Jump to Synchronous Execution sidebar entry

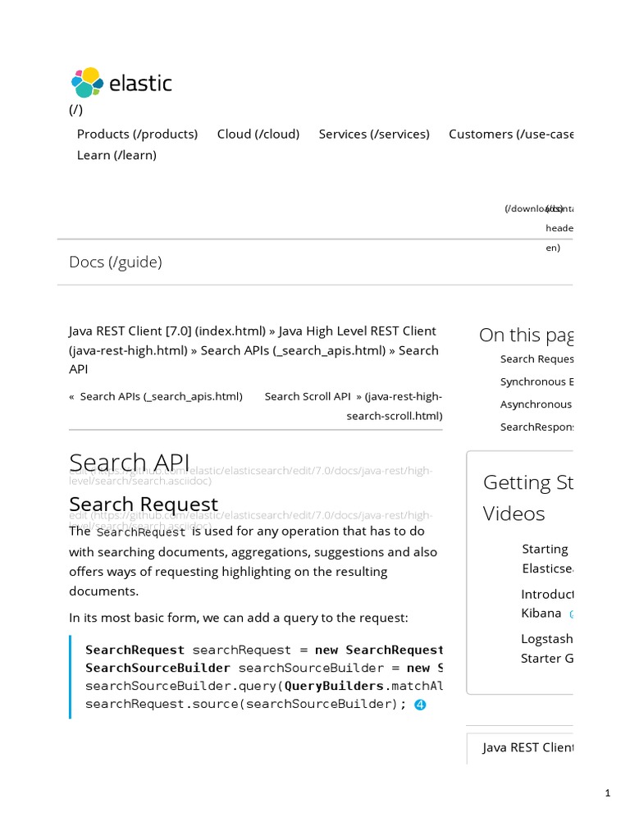click(x=536, y=381)
